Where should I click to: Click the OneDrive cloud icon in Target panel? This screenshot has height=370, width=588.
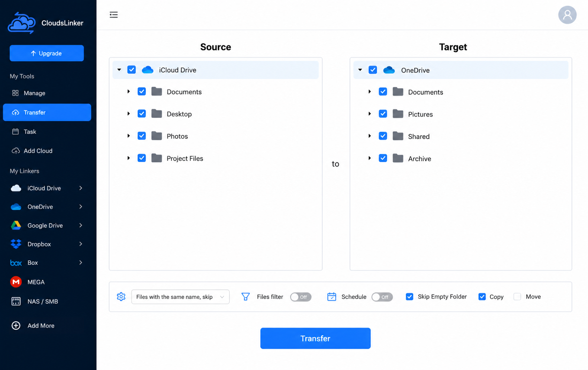(389, 70)
